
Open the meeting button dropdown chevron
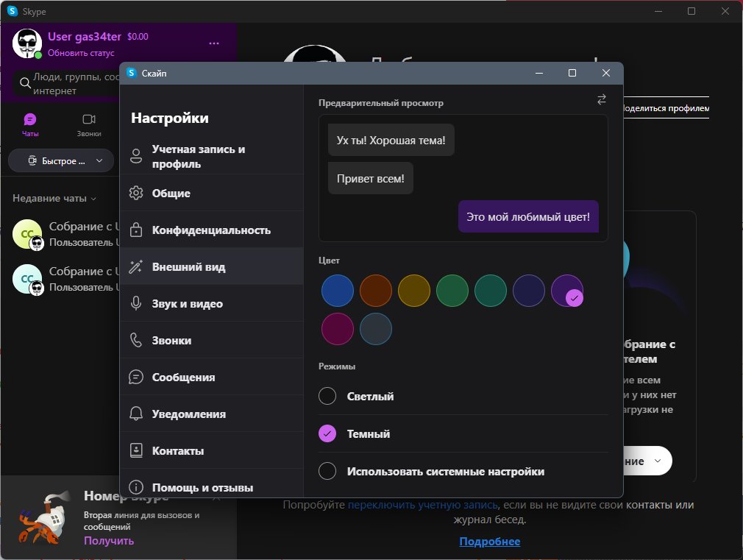tap(657, 461)
